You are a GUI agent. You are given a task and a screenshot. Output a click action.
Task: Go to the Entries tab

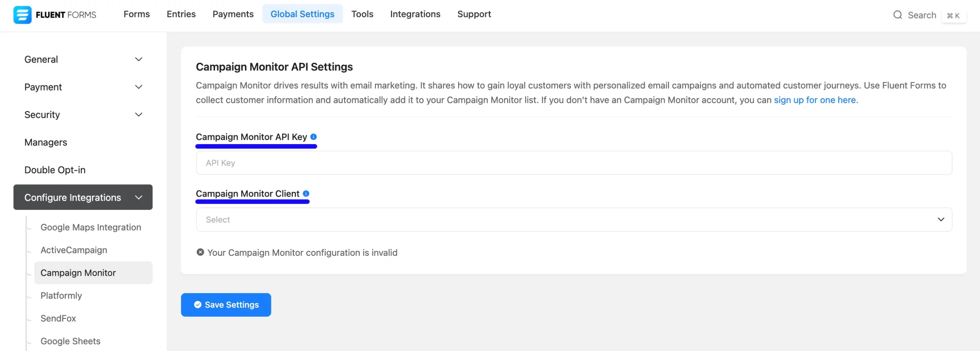[x=181, y=14]
